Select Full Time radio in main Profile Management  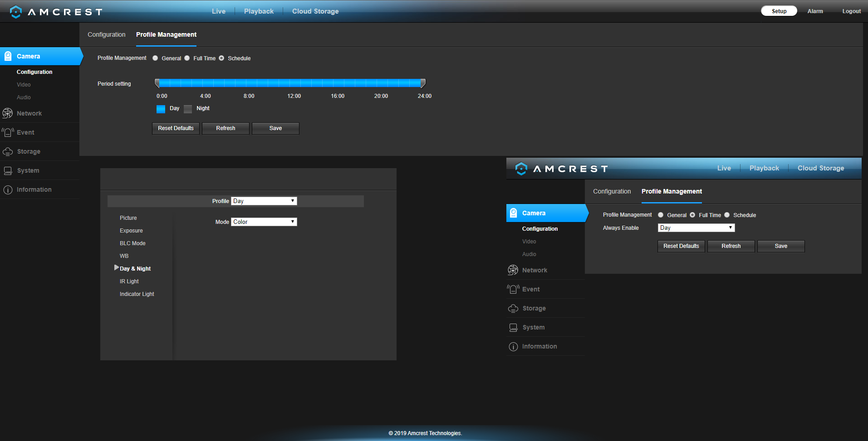pyautogui.click(x=187, y=58)
